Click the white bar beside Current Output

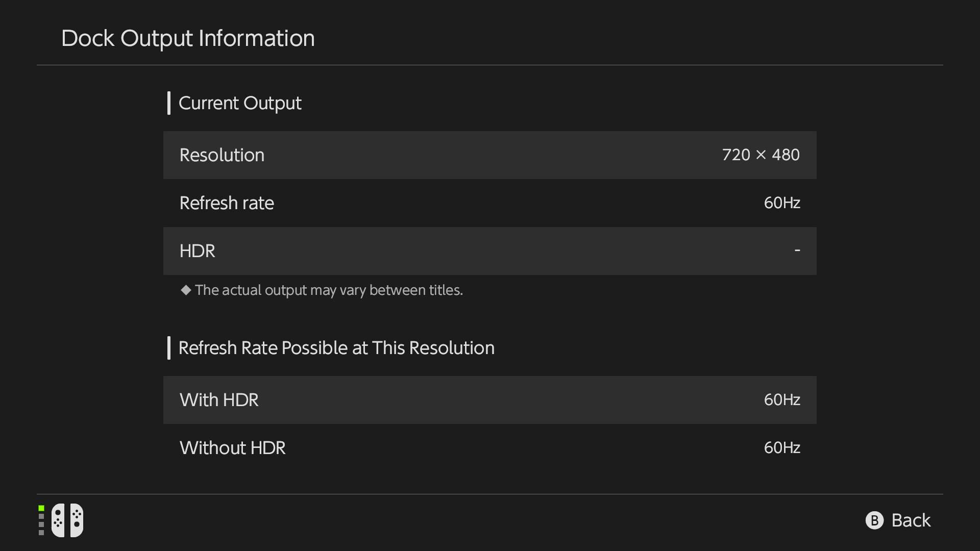[169, 103]
